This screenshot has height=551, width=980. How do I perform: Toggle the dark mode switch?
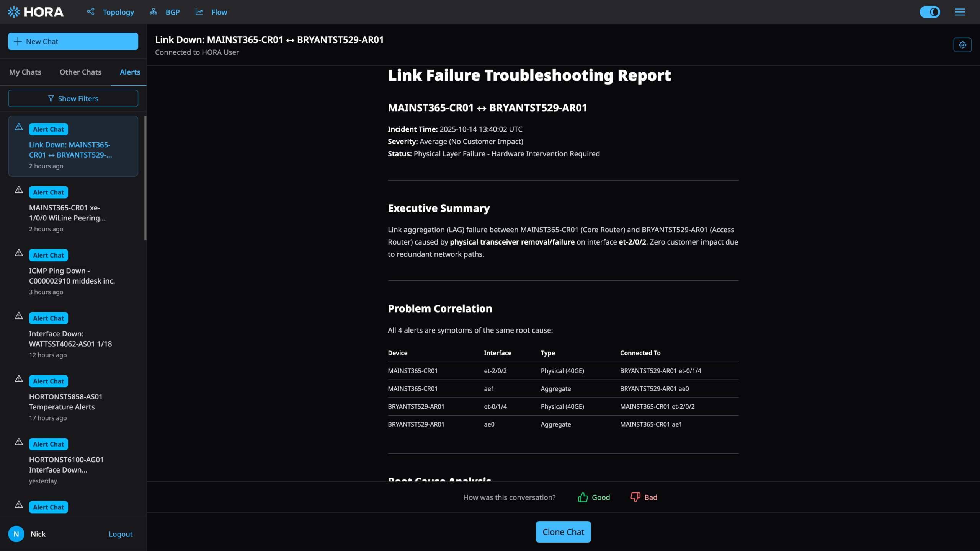(x=929, y=12)
